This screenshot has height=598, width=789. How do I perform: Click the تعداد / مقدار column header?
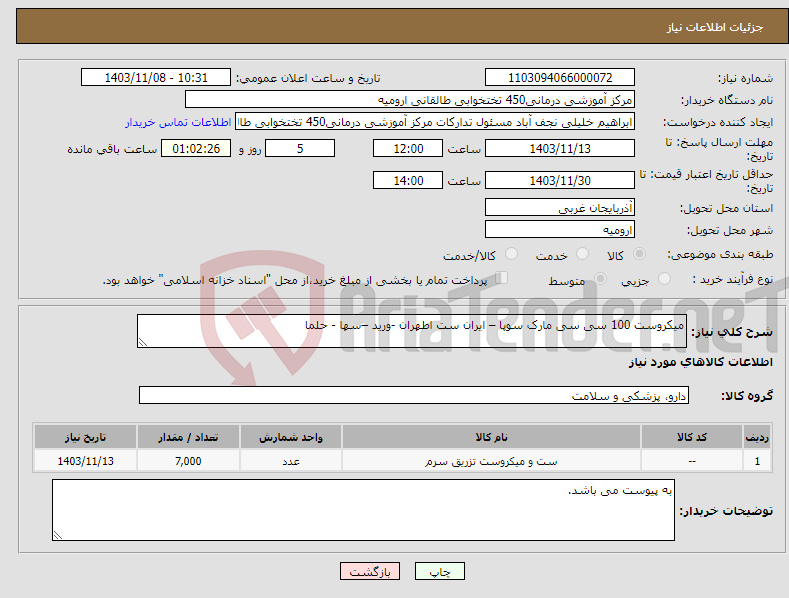coord(188,437)
